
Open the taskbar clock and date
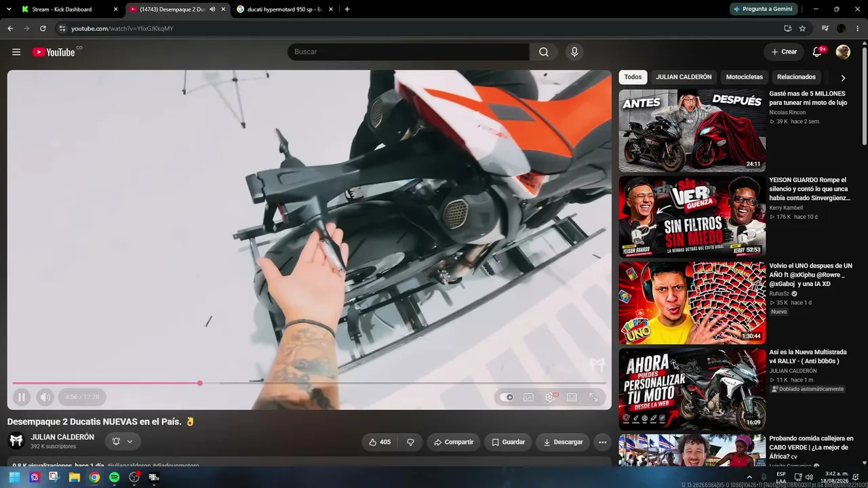pos(836,477)
